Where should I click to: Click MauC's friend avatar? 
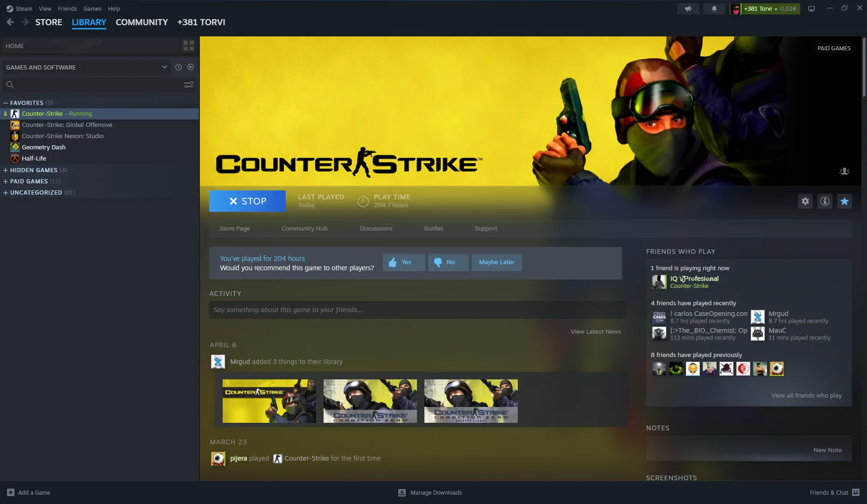point(758,334)
